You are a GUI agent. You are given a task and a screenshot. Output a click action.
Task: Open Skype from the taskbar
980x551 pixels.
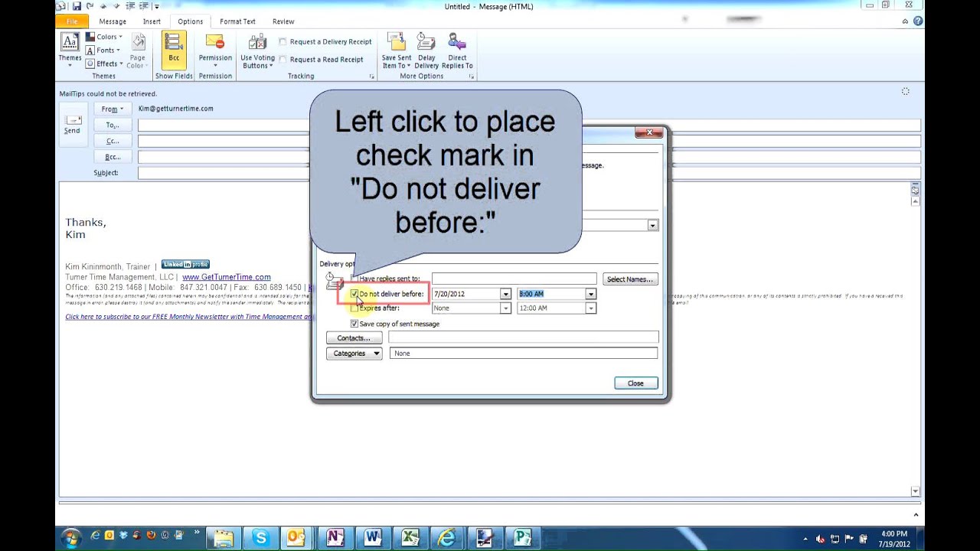(x=260, y=538)
